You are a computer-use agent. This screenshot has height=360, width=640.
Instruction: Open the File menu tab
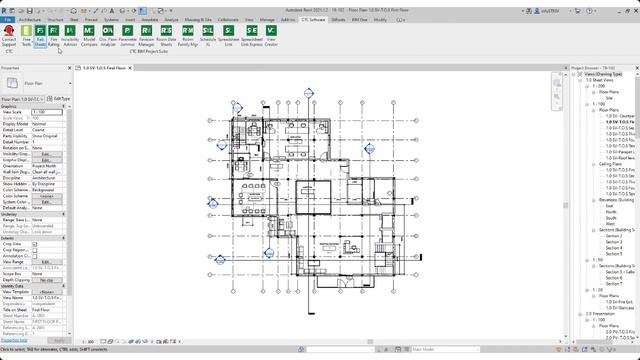coord(8,20)
